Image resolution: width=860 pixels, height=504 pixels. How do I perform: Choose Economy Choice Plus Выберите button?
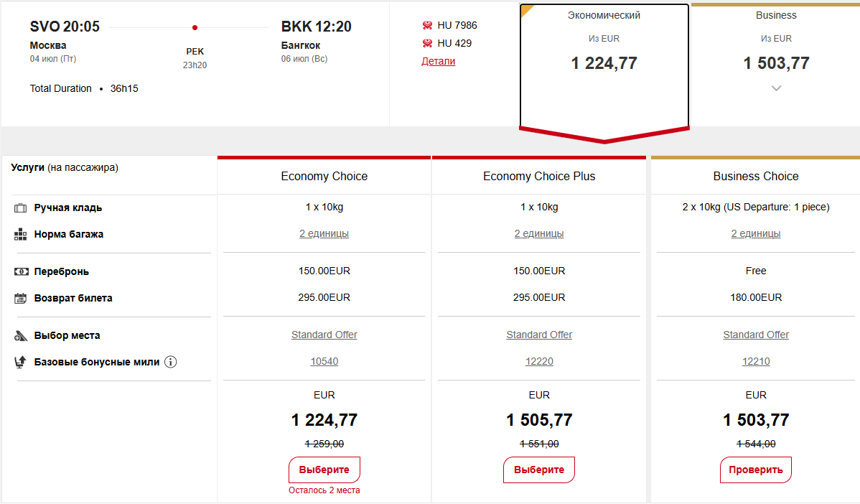(x=538, y=470)
